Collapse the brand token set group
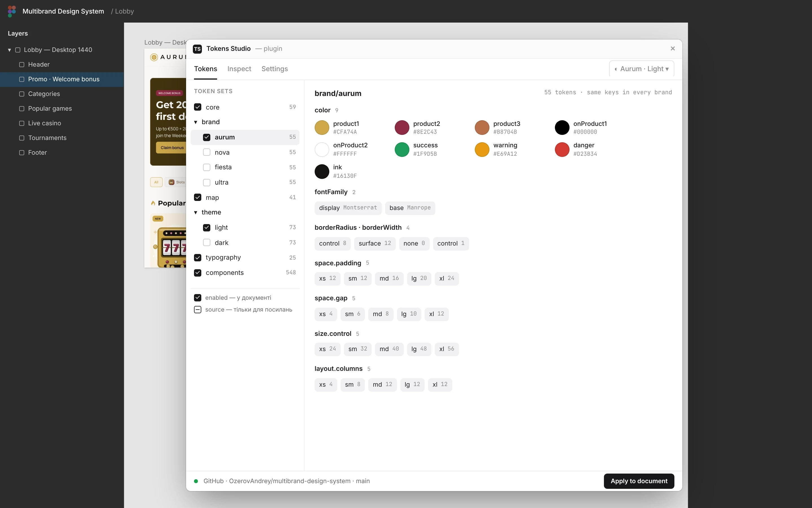Viewport: 812px width, 508px height. pyautogui.click(x=196, y=122)
